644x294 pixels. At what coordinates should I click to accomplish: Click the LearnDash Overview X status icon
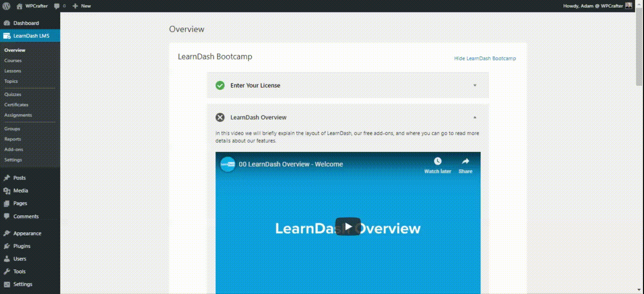[x=220, y=117]
